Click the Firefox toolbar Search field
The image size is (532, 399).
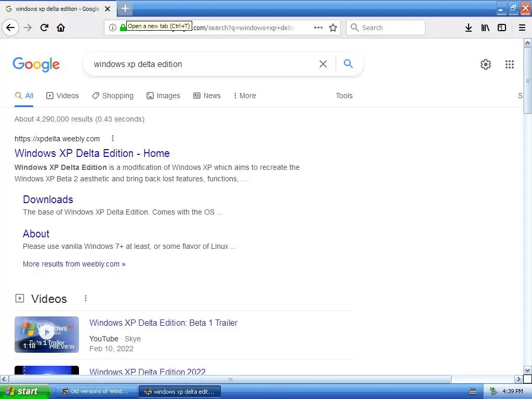[x=386, y=28]
